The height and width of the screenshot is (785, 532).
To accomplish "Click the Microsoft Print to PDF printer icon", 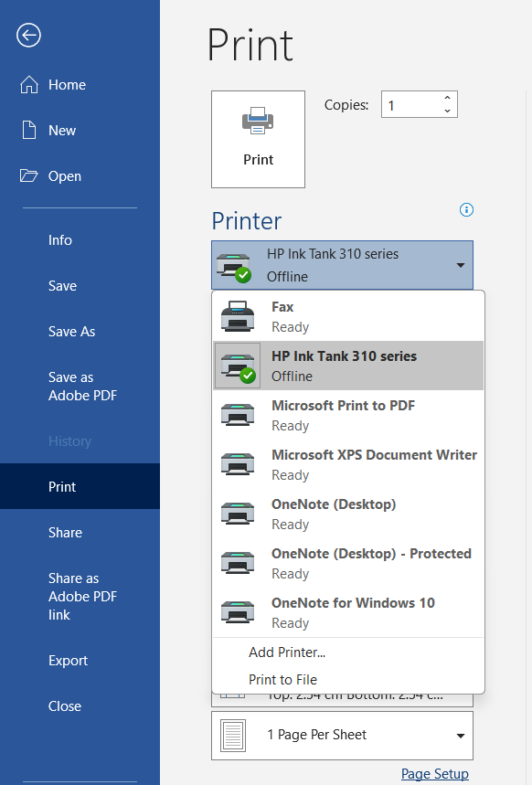I will click(x=238, y=415).
